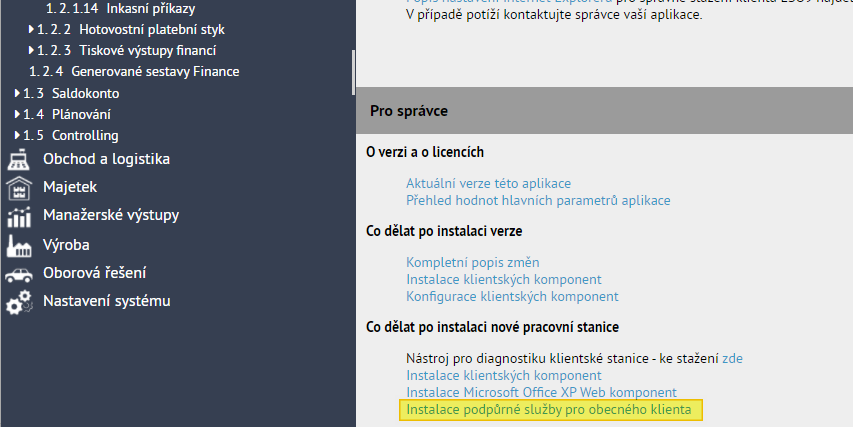Click the zde download link
Image resolution: width=853 pixels, height=427 pixels.
[x=732, y=358]
